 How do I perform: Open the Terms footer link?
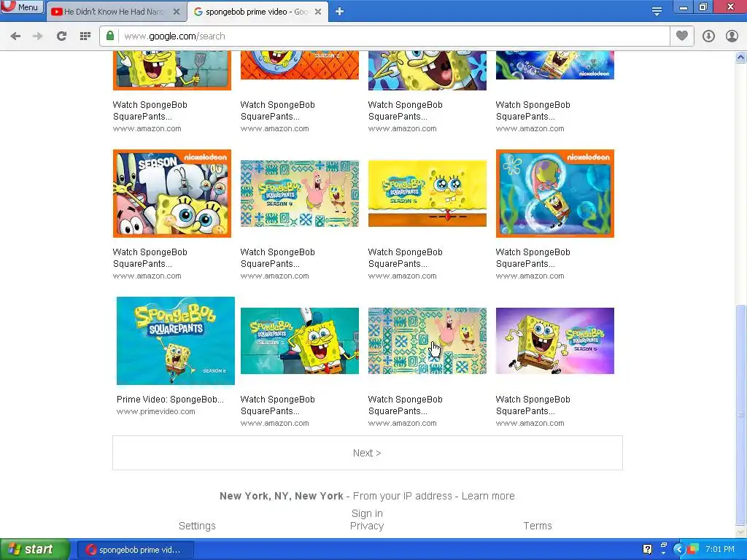coord(538,526)
